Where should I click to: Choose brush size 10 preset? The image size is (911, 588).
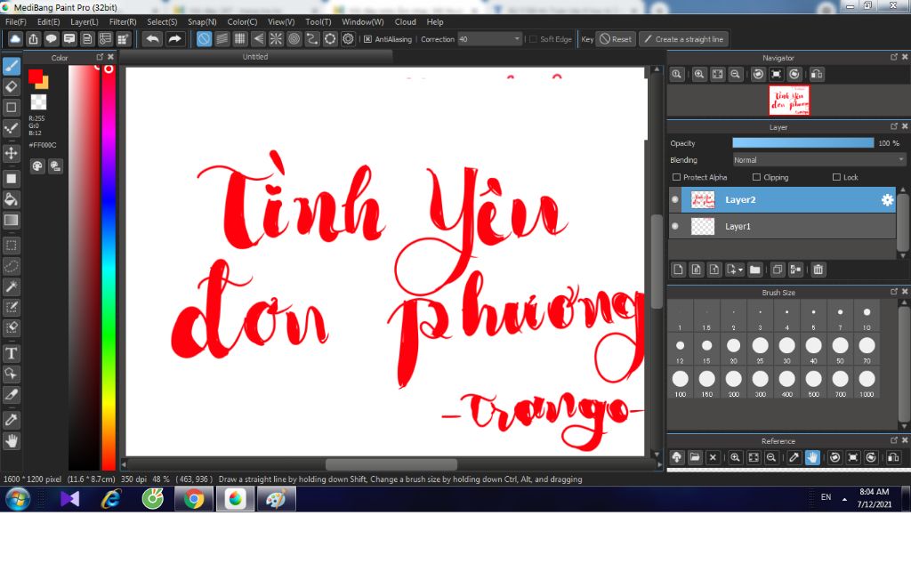(x=867, y=316)
